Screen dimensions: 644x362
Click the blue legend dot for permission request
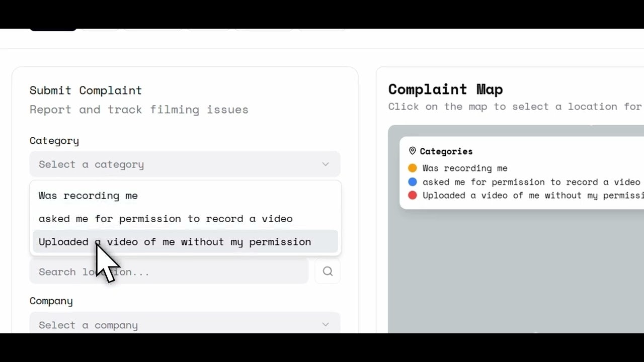pyautogui.click(x=413, y=182)
